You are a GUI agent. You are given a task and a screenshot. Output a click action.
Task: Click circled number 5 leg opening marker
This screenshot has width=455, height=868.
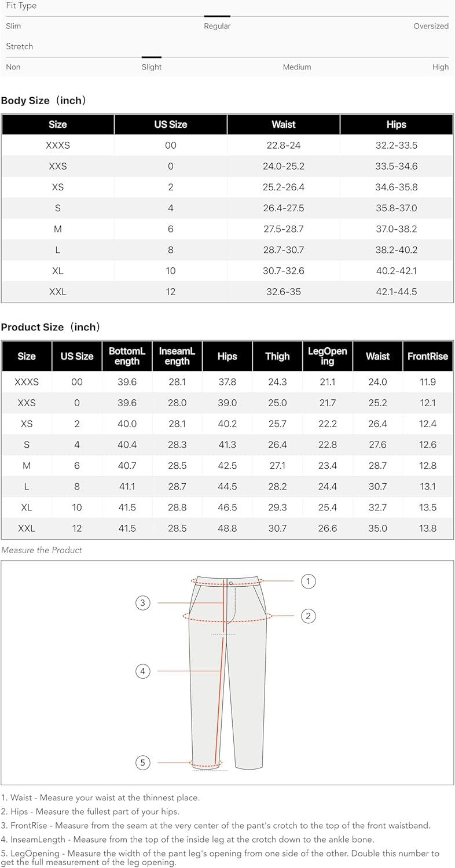click(143, 763)
